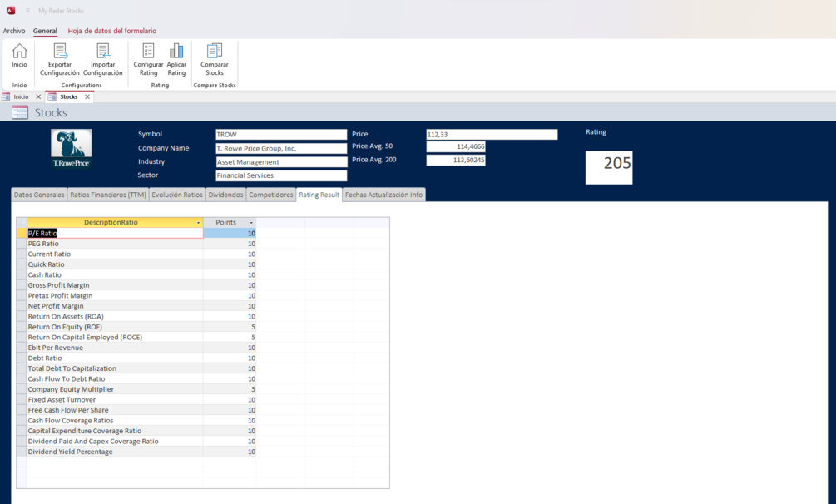This screenshot has width=836, height=504.
Task: Select the Return On Equity (ROE) cell
Action: click(115, 327)
